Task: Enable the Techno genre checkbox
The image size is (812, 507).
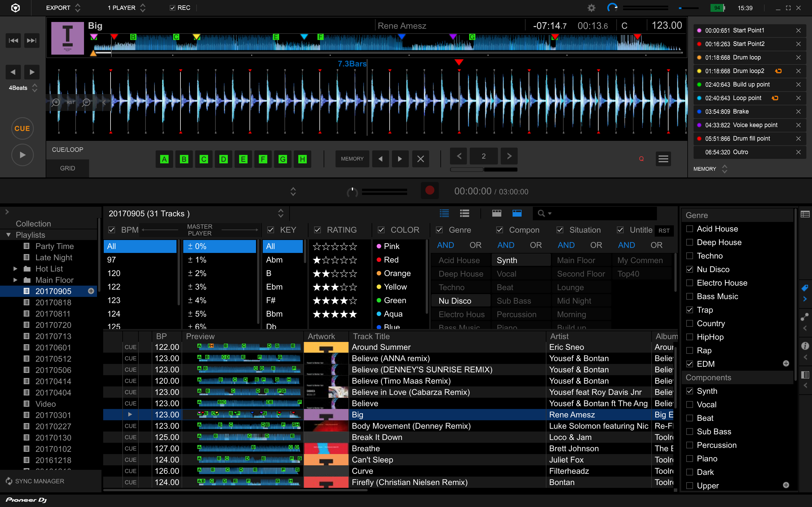Action: pos(690,256)
